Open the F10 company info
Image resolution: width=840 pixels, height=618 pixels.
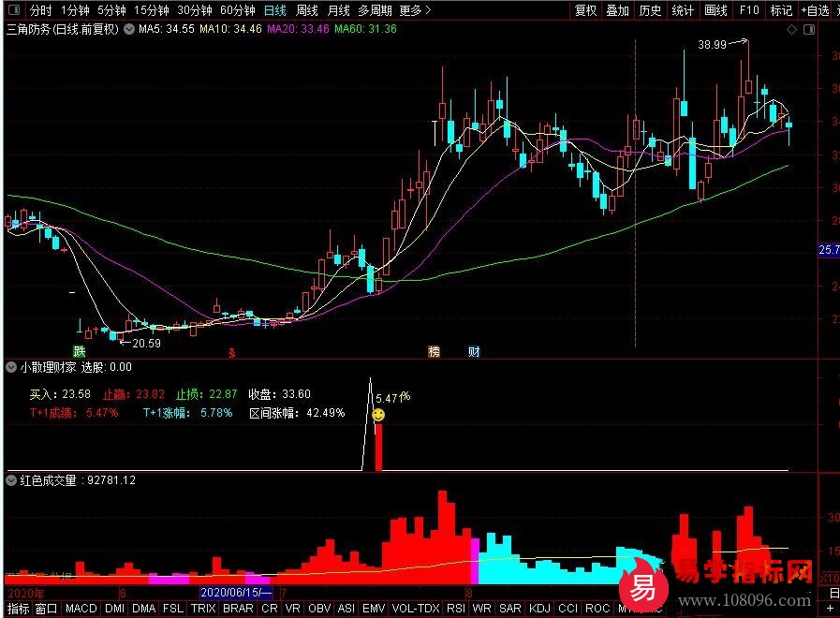tap(748, 11)
